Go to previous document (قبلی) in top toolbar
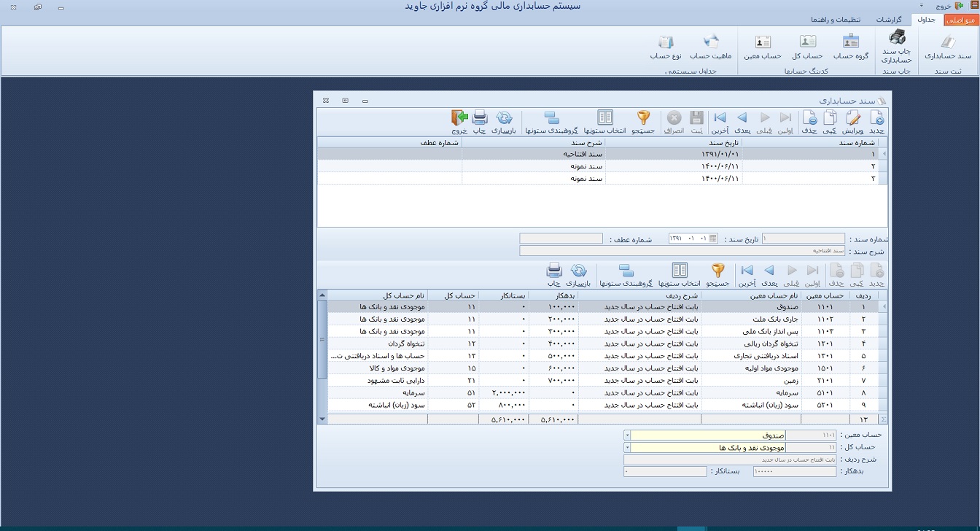Viewport: 980px width, 531px height. [x=764, y=123]
